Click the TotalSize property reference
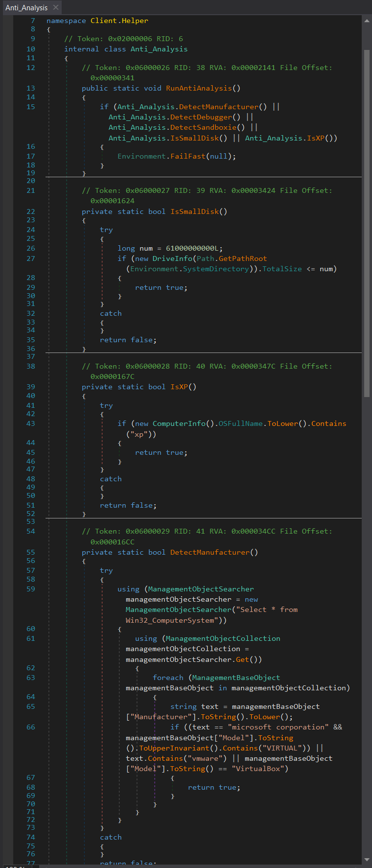 coord(282,269)
